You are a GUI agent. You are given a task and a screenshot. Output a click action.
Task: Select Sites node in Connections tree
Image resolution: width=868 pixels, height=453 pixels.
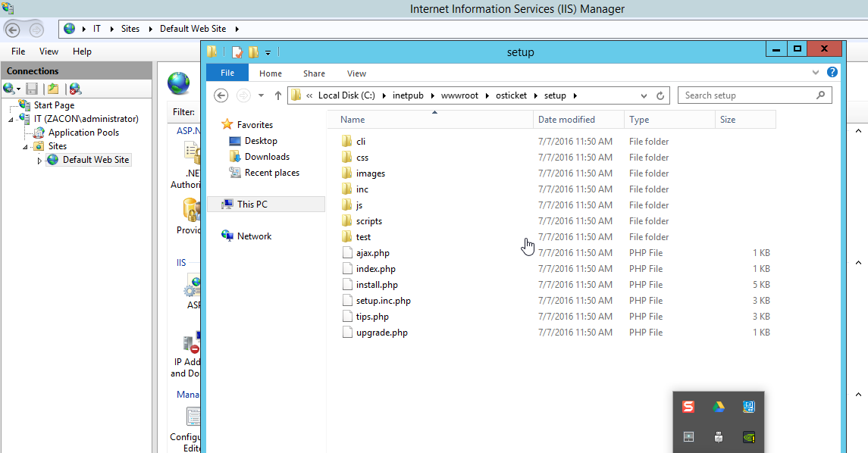click(x=58, y=146)
